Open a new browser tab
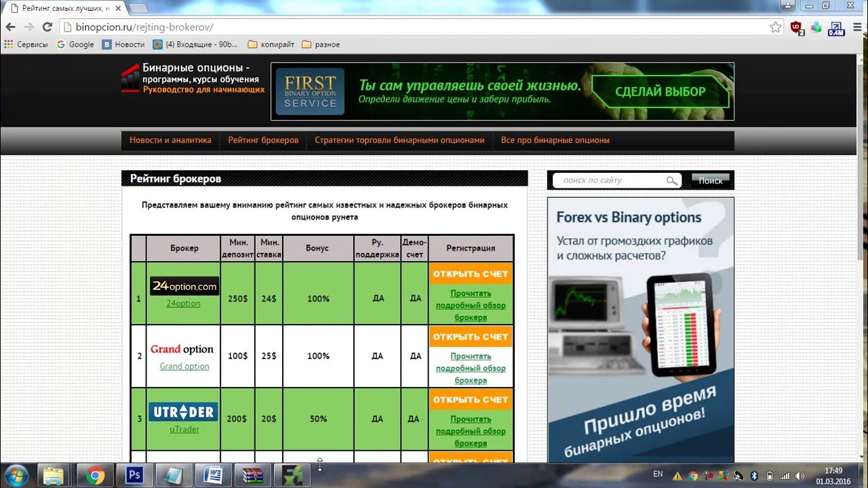Viewport: 868px width, 488px height. click(x=138, y=8)
